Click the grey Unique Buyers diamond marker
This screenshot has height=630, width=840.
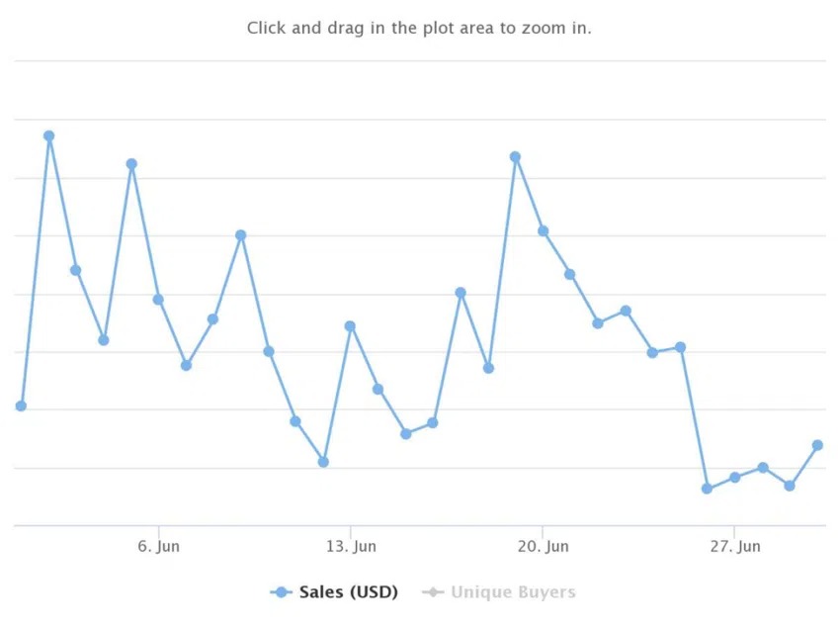click(x=433, y=592)
